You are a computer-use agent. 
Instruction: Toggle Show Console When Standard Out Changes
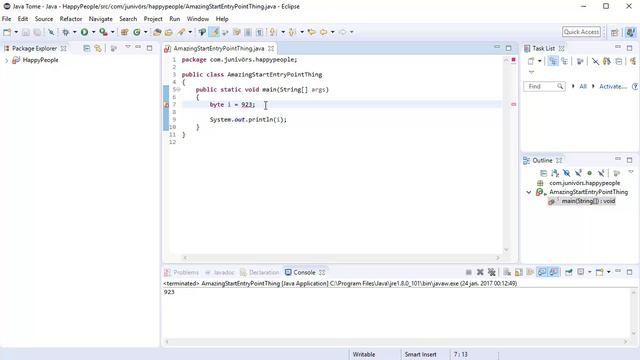click(542, 272)
